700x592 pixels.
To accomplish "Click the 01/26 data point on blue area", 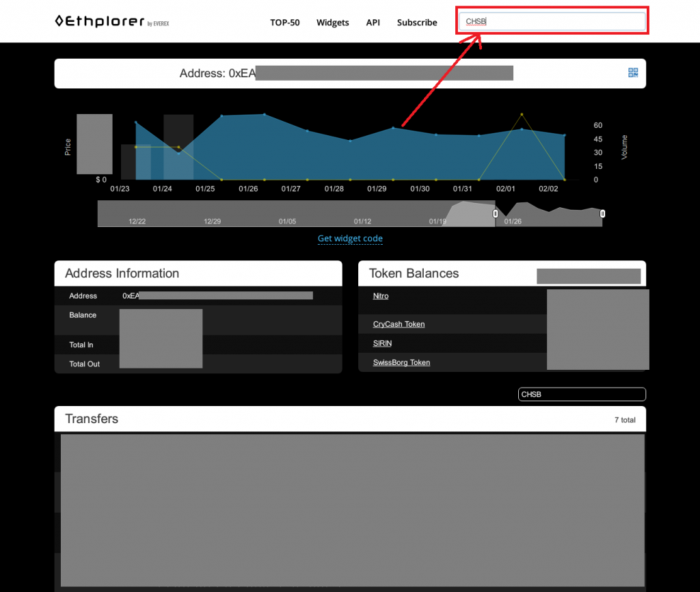I will (x=265, y=114).
